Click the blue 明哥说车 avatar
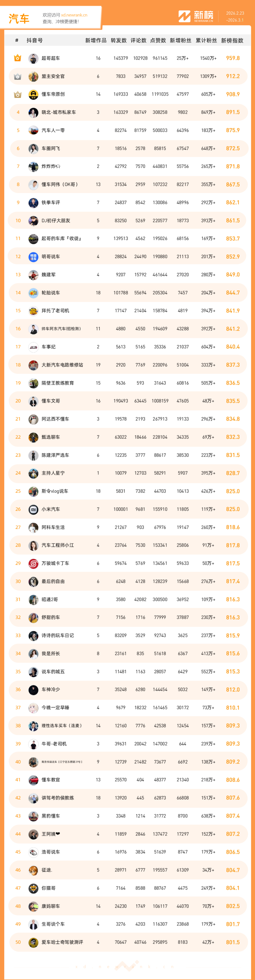The height and width of the screenshot is (980, 255). point(34,257)
